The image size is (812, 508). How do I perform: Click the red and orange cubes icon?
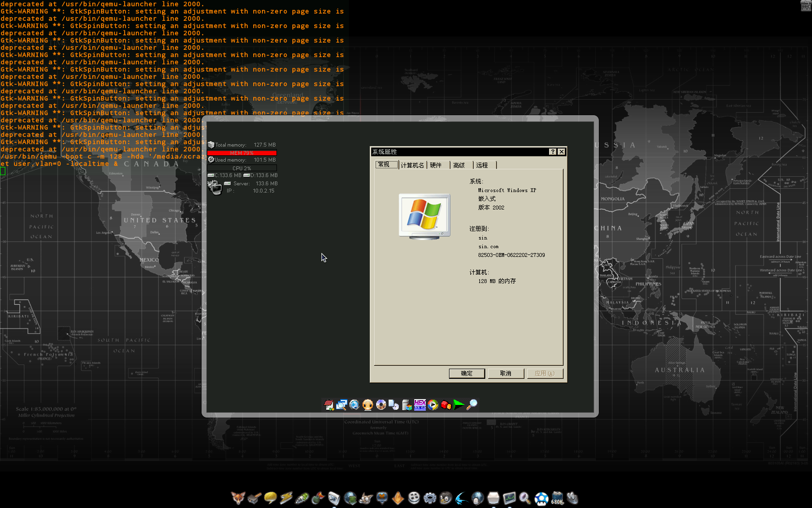pyautogui.click(x=446, y=405)
